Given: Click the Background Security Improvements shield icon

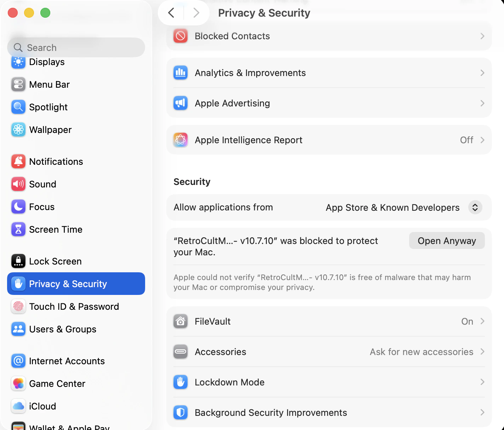Looking at the screenshot, I should (x=181, y=413).
